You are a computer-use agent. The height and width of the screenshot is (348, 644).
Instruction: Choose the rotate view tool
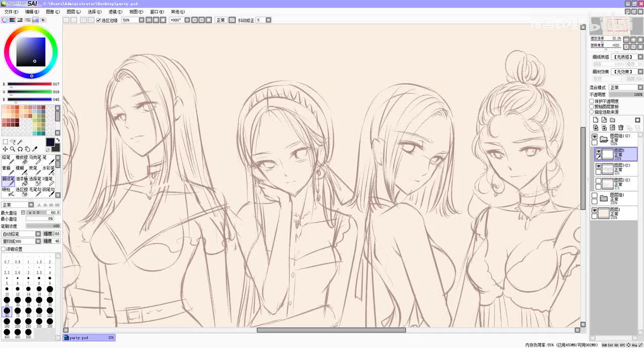pyautogui.click(x=20, y=149)
